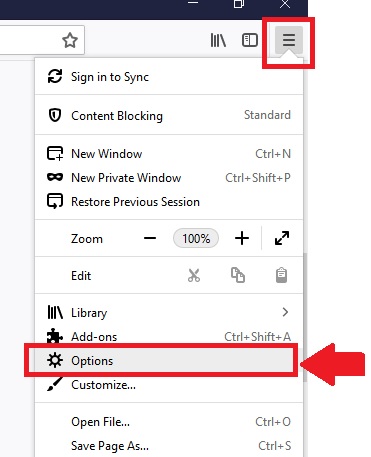Bookmark this page with the star icon
Viewport: 371px width, 457px height.
pyautogui.click(x=70, y=40)
